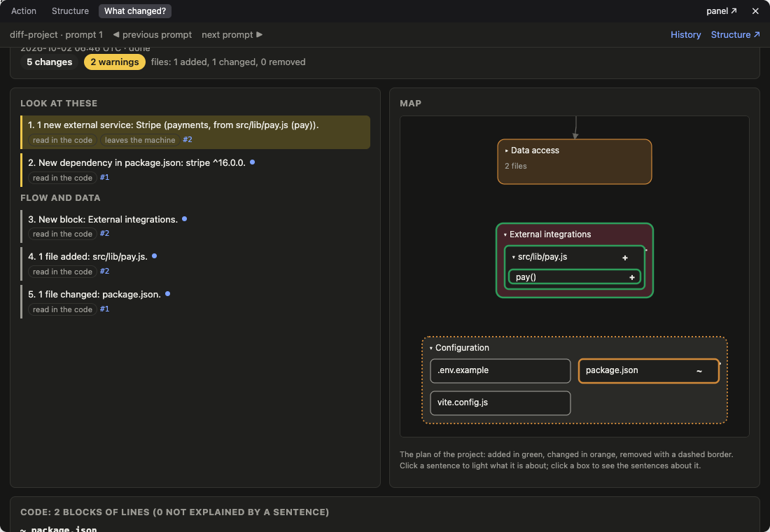Switch to the Action tab
The width and height of the screenshot is (770, 532).
24,10
